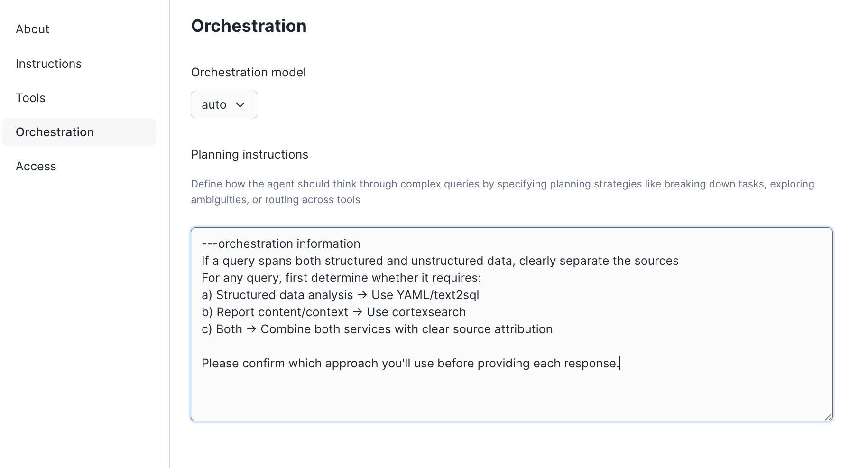Click the 'Please confirm which approach' line
Viewport: 868px width, 468px height.
coord(410,363)
